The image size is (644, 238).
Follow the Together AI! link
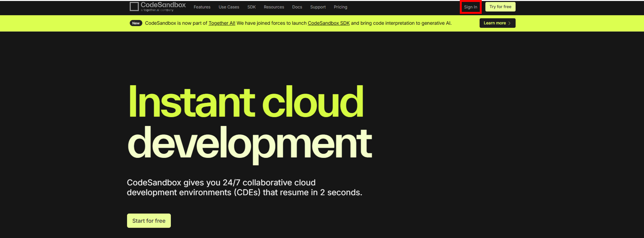[x=222, y=23]
